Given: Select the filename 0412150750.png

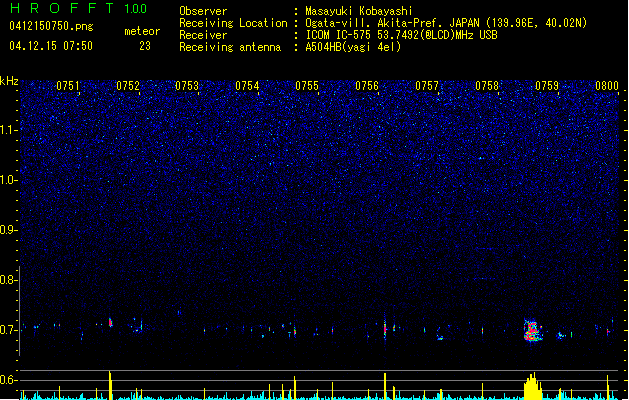Looking at the screenshot, I should (51, 26).
